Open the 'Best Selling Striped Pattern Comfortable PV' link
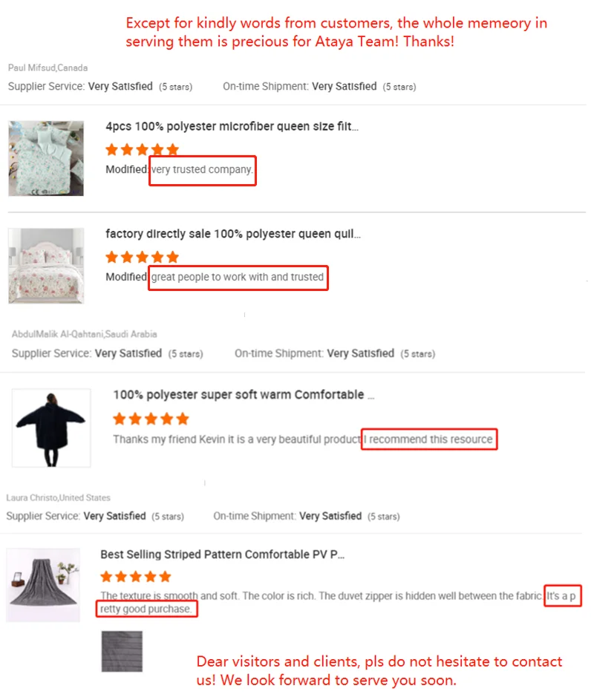Viewport: 591px width, 700px height. pos(222,555)
